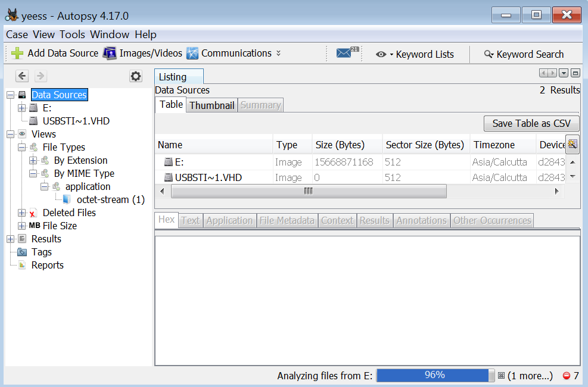Click the E: disk image icon in tree

[33, 108]
